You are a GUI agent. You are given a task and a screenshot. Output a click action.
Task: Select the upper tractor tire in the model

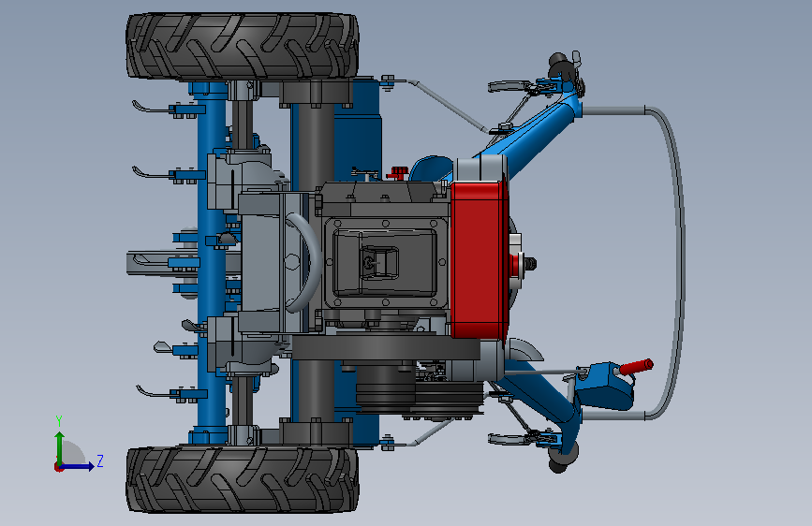coord(243,46)
